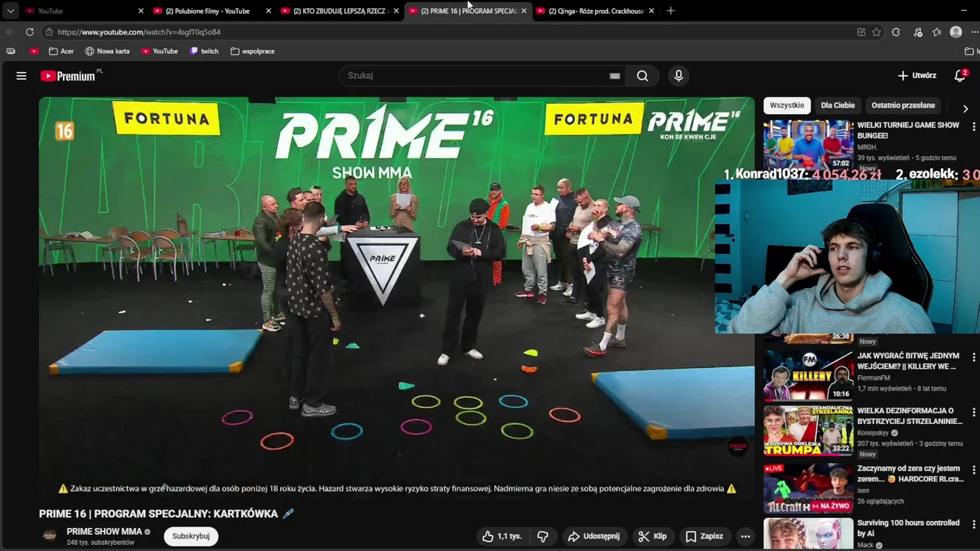Switch to Polubione filmy tab
The width and height of the screenshot is (980, 551).
[207, 11]
